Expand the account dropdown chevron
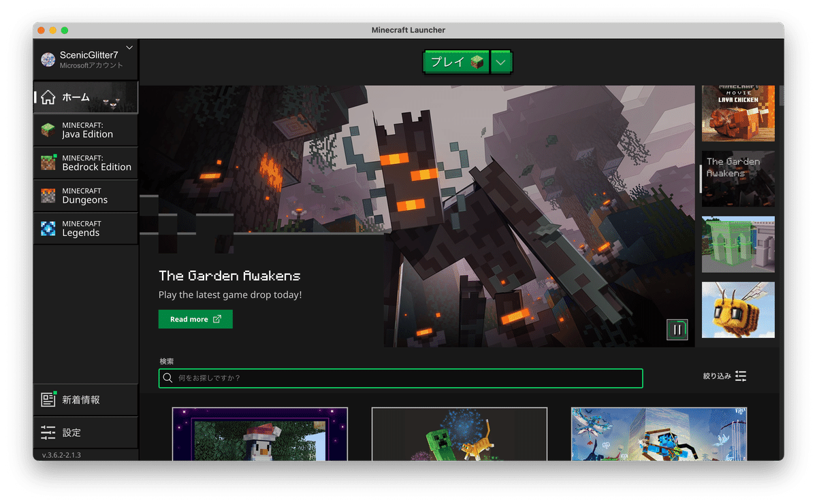 point(129,48)
